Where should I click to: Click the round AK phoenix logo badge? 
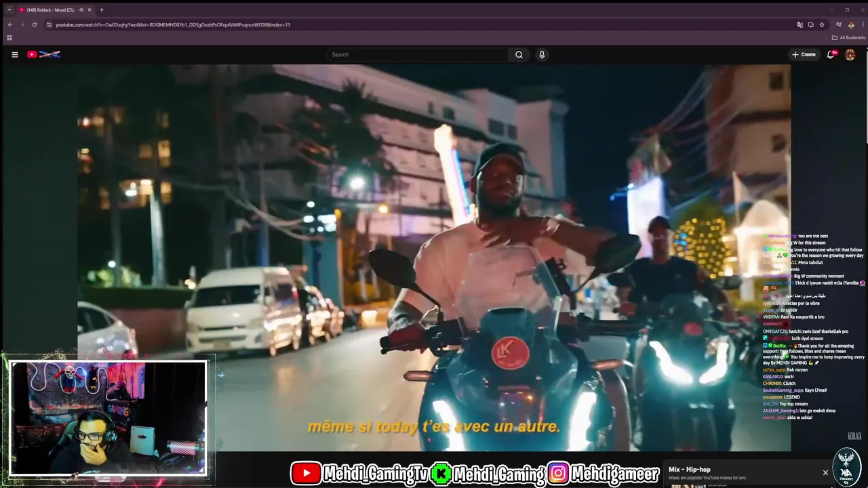[x=846, y=466]
